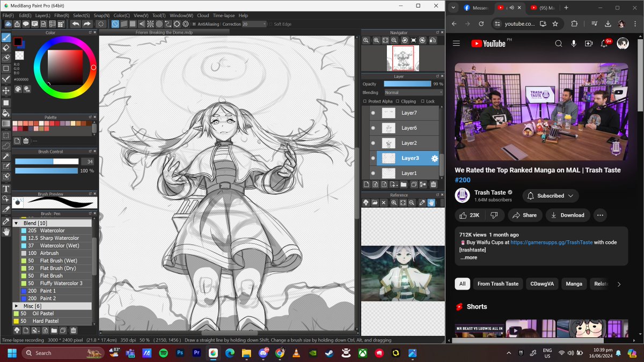644x362 pixels.
Task: Open the Blending mode dropdown
Action: click(413, 93)
